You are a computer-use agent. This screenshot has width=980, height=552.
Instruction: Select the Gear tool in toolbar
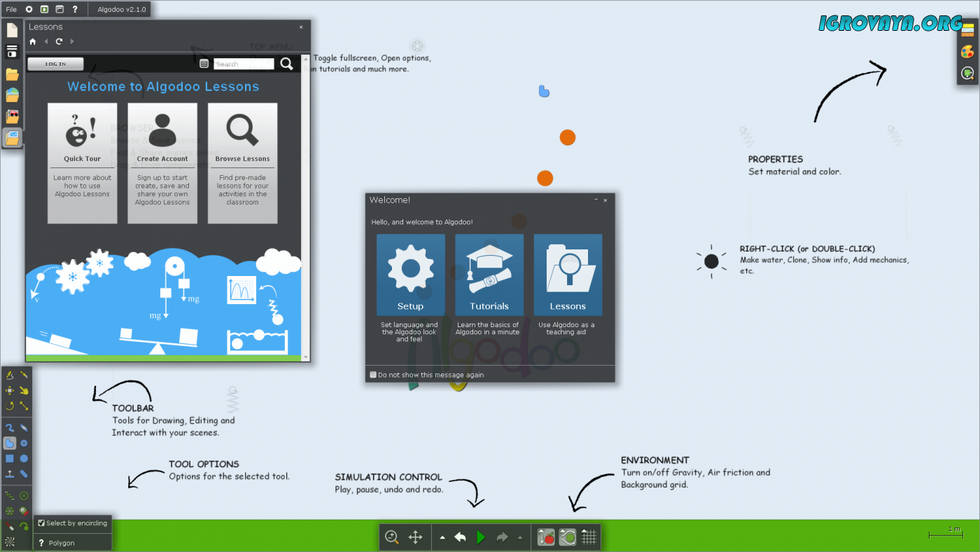click(24, 443)
